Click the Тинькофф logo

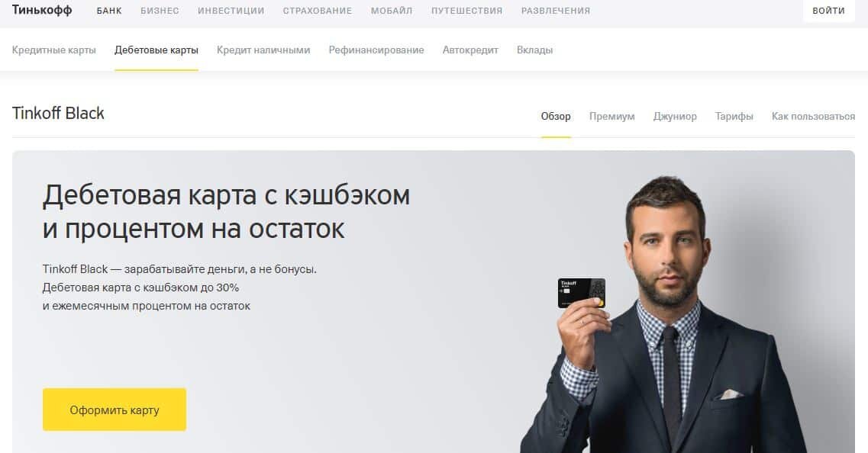pyautogui.click(x=42, y=10)
